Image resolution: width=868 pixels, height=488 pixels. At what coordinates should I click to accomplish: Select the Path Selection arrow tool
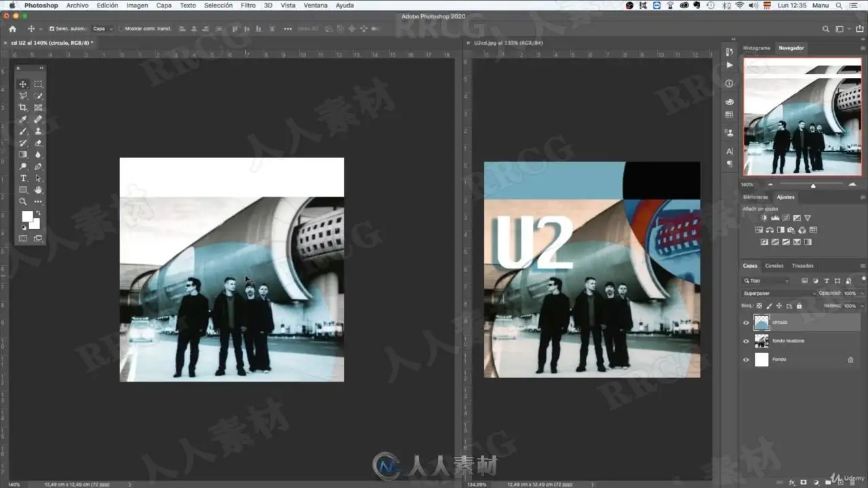[x=38, y=178]
